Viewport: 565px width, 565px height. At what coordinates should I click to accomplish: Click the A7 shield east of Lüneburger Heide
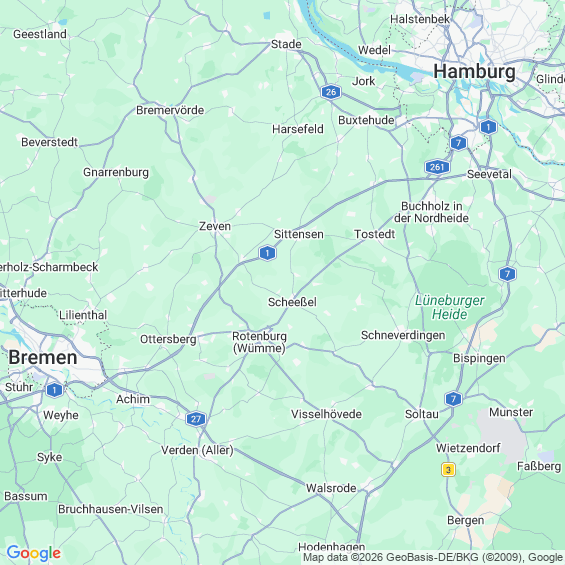[507, 274]
